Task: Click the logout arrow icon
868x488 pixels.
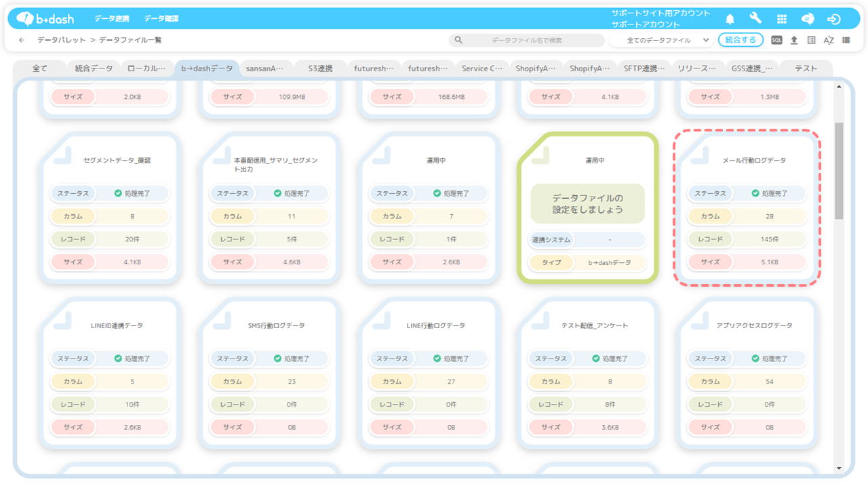Action: [834, 19]
